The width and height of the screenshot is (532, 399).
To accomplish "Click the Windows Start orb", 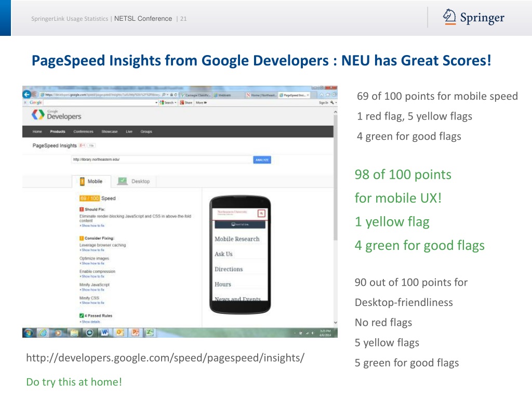I will [x=28, y=332].
